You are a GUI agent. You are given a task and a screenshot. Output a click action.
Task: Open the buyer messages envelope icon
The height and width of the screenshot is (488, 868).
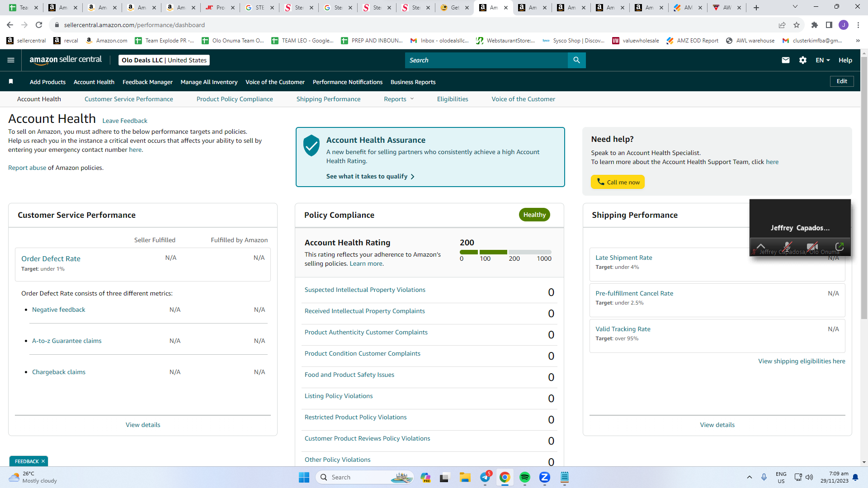[x=786, y=60]
